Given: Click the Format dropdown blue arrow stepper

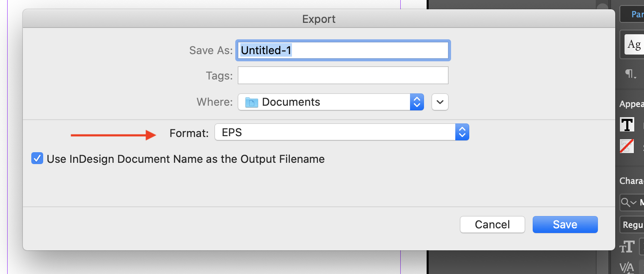Looking at the screenshot, I should pos(462,133).
